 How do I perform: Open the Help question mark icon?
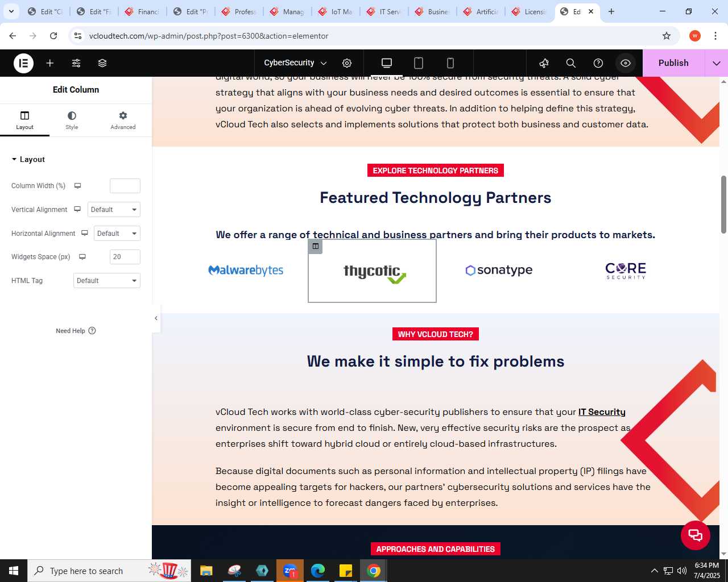tap(598, 63)
